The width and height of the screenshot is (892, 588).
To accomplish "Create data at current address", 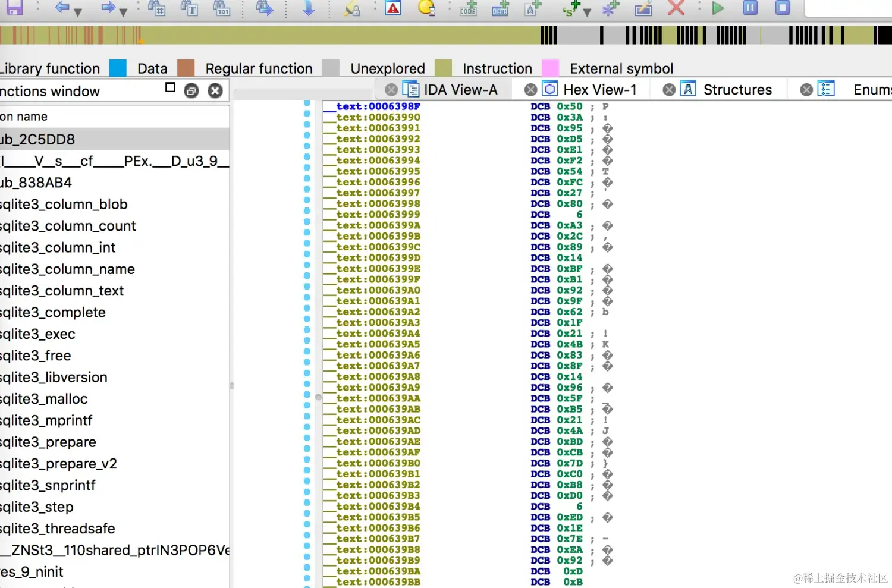I will point(500,9).
